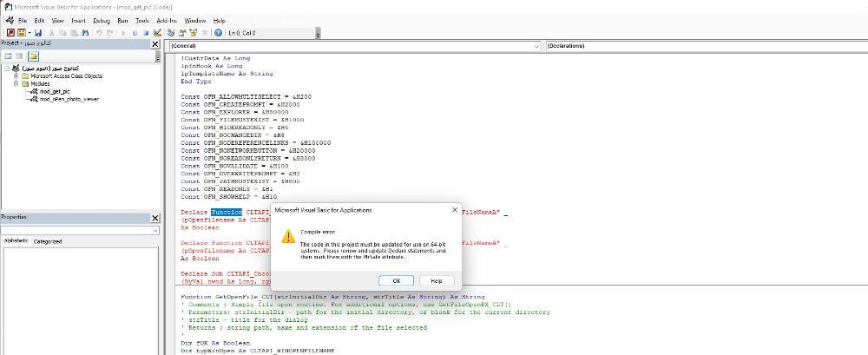Select mod_get_pic module in tree

click(54, 91)
